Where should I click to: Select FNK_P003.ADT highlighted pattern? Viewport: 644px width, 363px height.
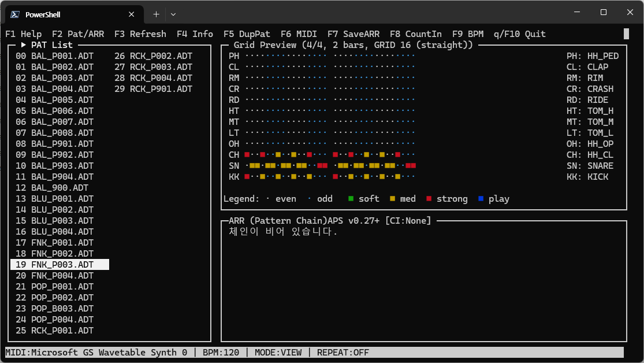click(x=60, y=265)
